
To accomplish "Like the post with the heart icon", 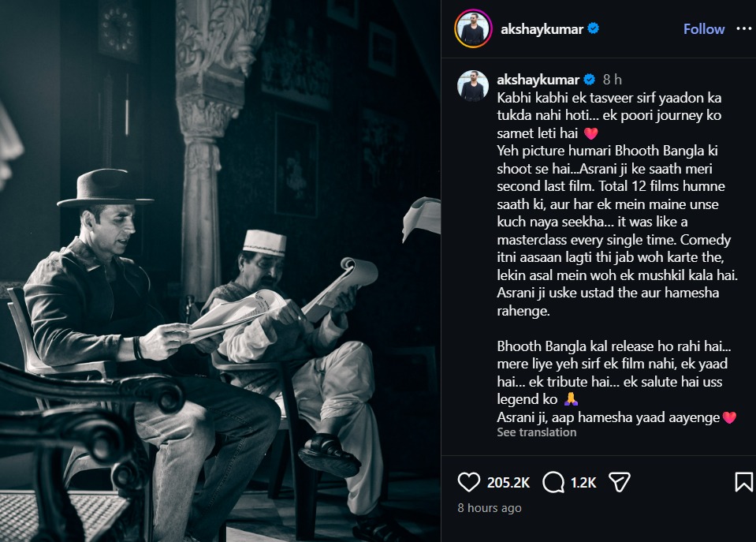I will [468, 482].
